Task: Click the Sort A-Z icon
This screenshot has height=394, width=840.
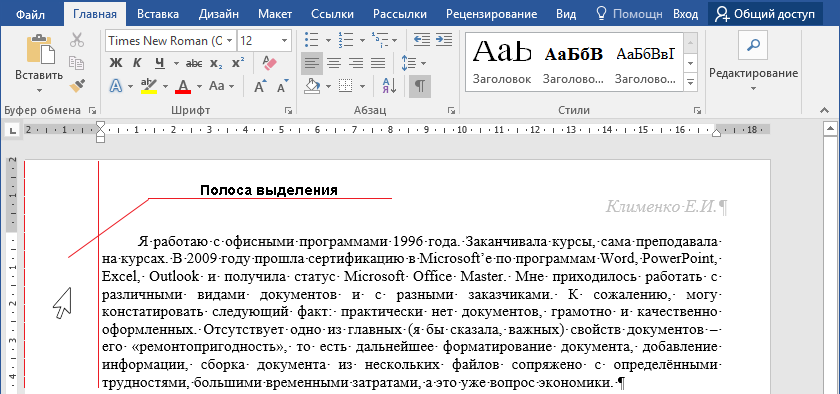Action: [x=389, y=86]
